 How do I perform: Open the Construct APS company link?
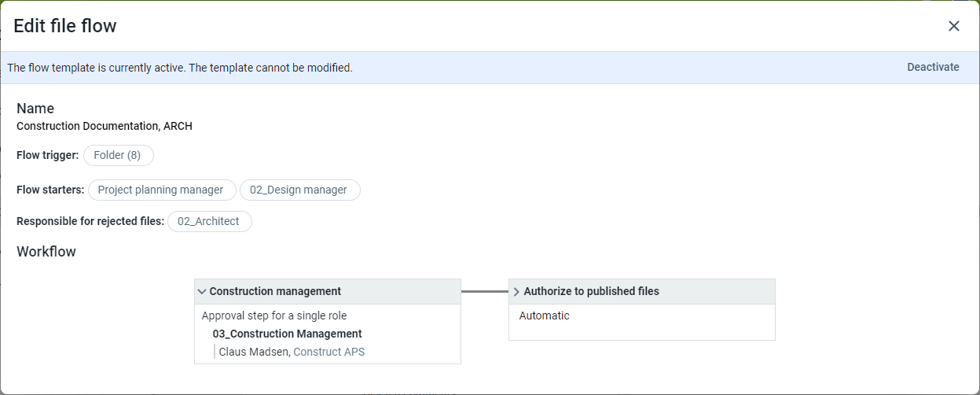(329, 352)
